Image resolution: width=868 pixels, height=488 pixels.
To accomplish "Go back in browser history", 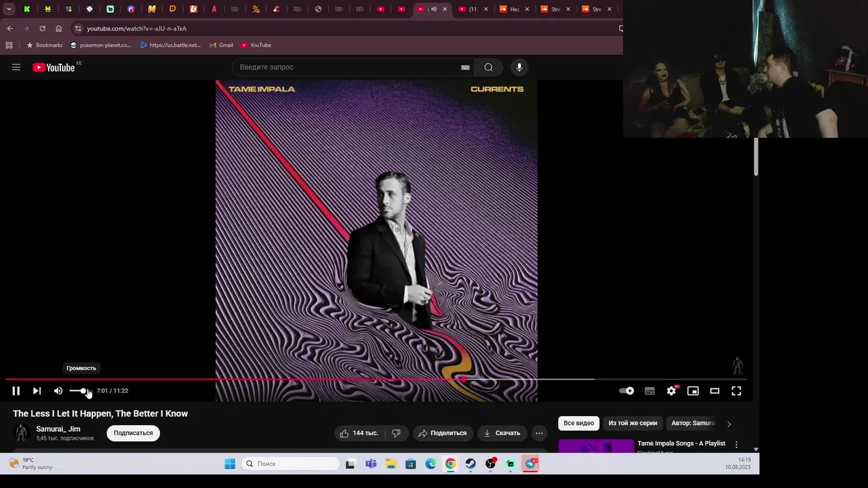I will [x=9, y=28].
